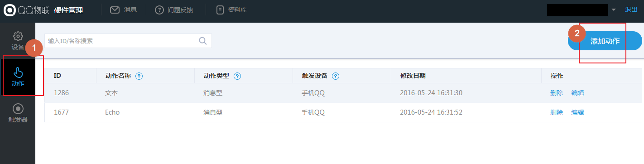Open the 设备 gear icon in sidebar
This screenshot has width=644, height=164.
[x=18, y=36]
